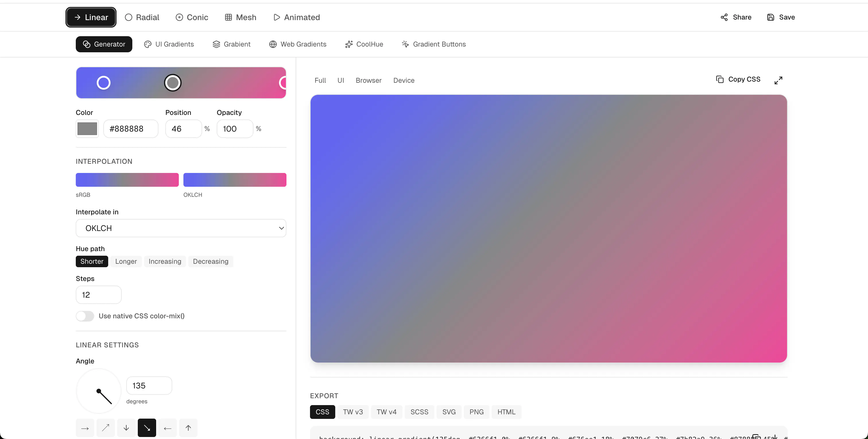
Task: Click the large gradient preview
Action: [549, 229]
